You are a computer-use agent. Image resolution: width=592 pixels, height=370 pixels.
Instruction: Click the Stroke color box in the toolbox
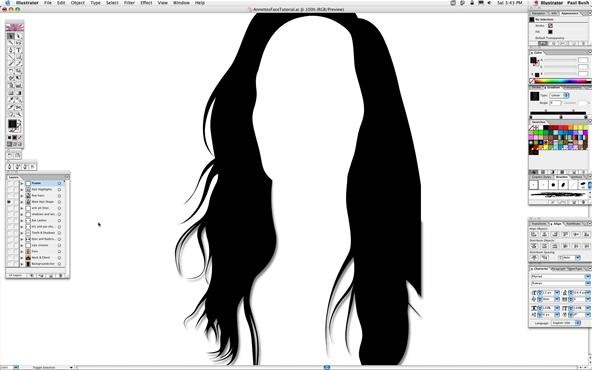tap(18, 129)
